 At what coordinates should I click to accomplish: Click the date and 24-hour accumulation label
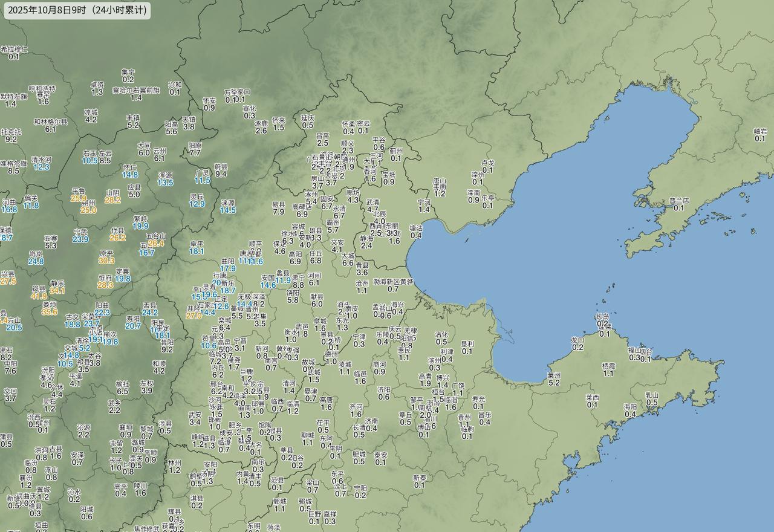pos(77,10)
